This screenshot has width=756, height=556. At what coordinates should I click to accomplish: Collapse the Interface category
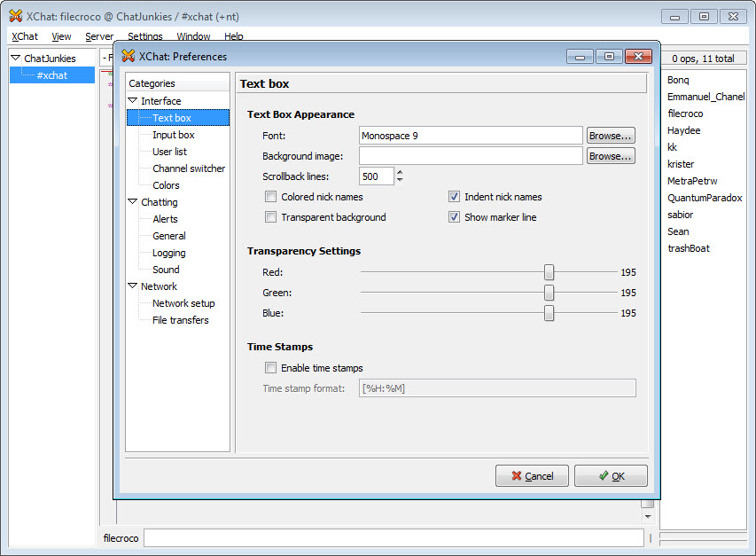pos(133,101)
